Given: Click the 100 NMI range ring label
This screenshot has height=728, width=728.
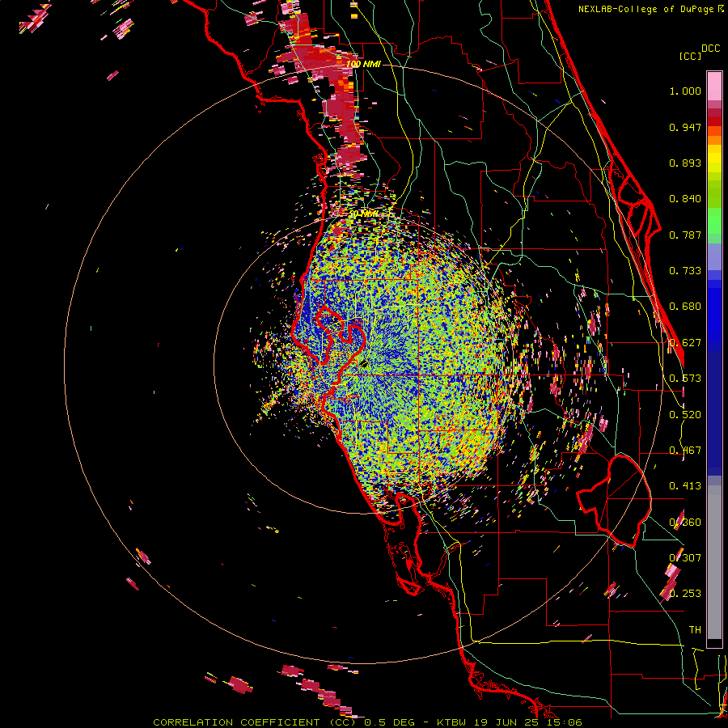Looking at the screenshot, I should [x=363, y=64].
